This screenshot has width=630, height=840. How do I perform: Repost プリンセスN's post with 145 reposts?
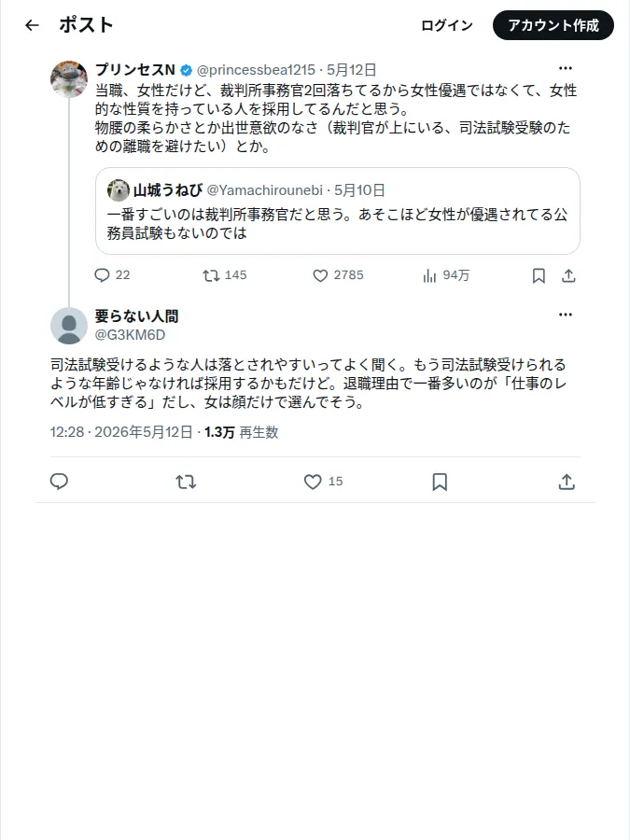pyautogui.click(x=211, y=275)
